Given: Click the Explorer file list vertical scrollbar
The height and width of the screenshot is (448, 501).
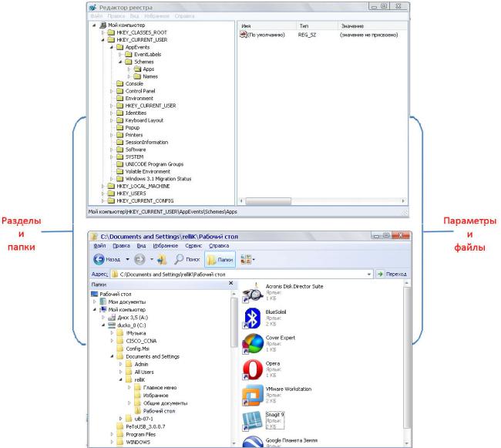Looking at the screenshot, I should [x=407, y=357].
